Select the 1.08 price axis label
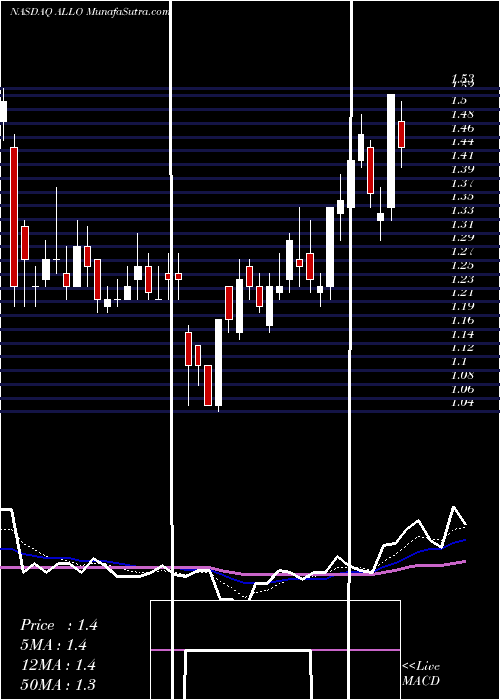This screenshot has width=500, height=700. coord(463,375)
